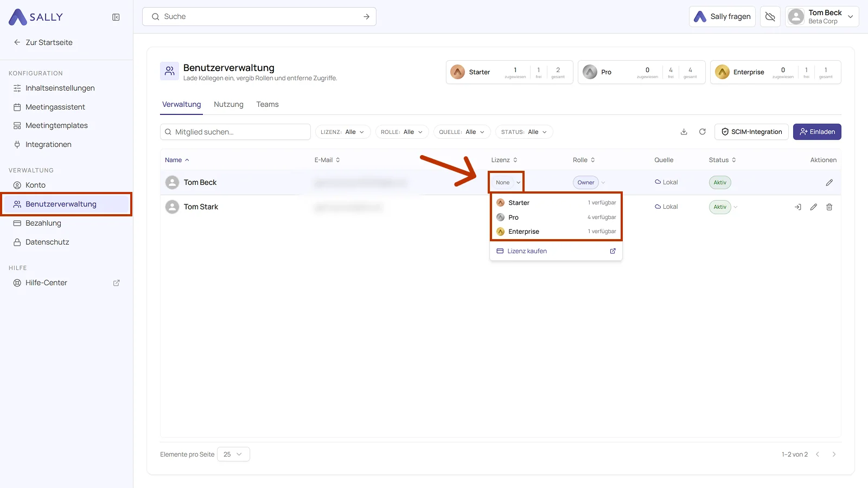Screen dimensions: 868x488
Task: Go to previous page arrow
Action: click(x=818, y=454)
